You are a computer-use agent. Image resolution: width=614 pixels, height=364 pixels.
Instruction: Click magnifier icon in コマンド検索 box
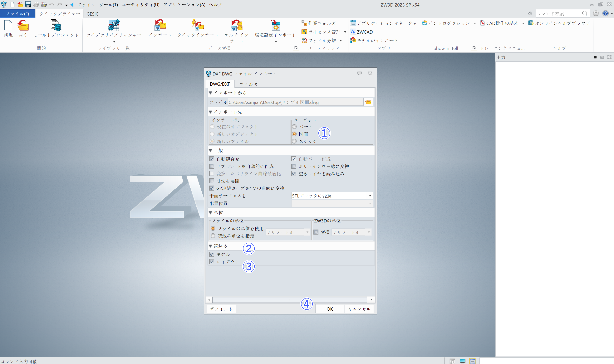pyautogui.click(x=585, y=13)
